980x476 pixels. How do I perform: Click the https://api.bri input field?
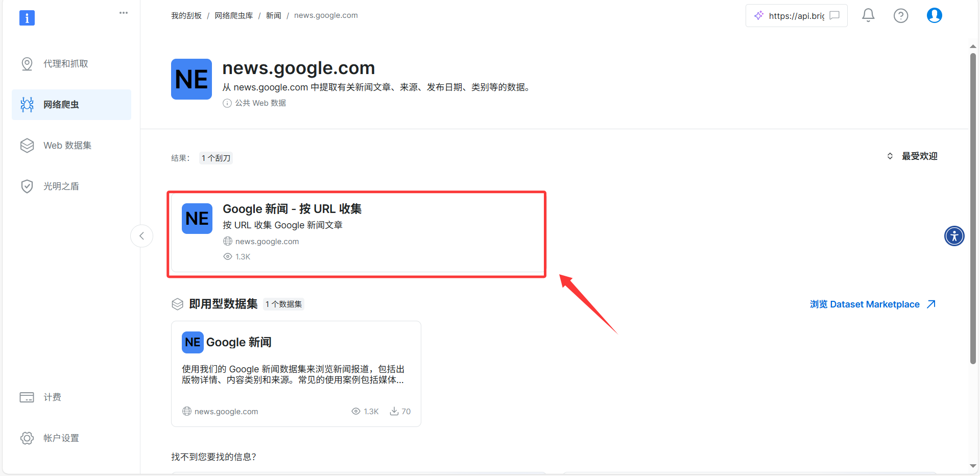pyautogui.click(x=797, y=16)
